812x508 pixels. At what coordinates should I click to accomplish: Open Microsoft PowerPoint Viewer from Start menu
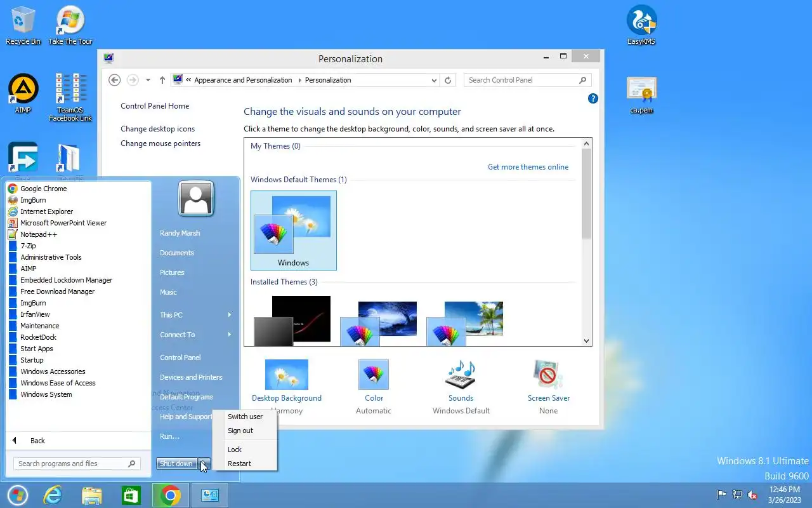click(79, 223)
